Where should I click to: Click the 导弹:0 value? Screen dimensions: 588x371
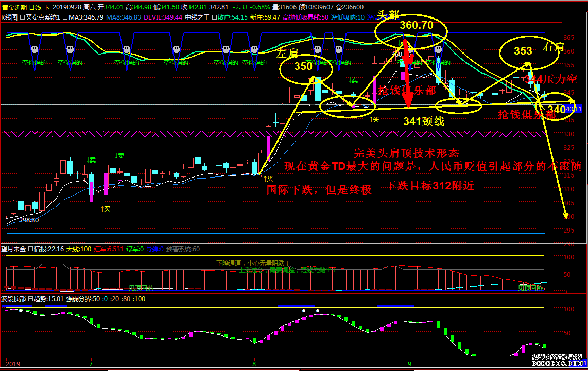(154, 249)
